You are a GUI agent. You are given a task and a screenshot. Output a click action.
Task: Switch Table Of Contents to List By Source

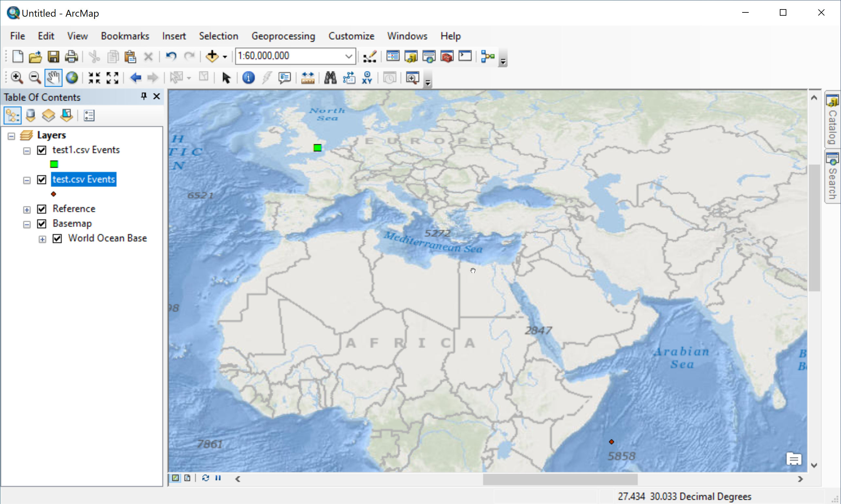30,115
